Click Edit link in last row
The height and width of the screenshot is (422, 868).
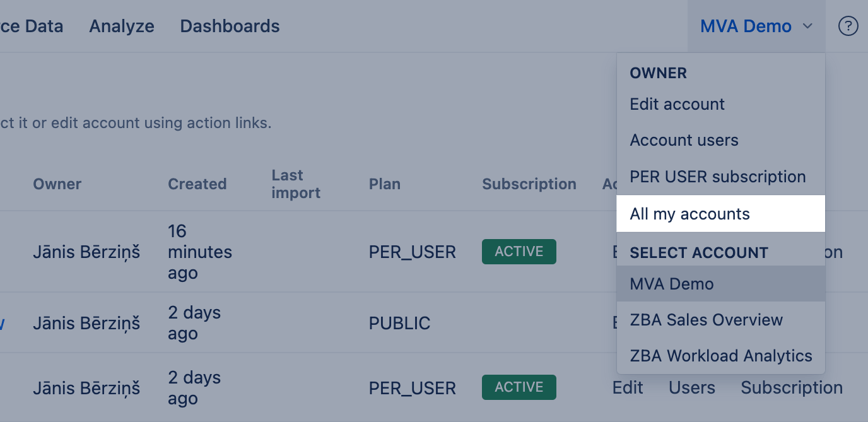pyautogui.click(x=628, y=388)
